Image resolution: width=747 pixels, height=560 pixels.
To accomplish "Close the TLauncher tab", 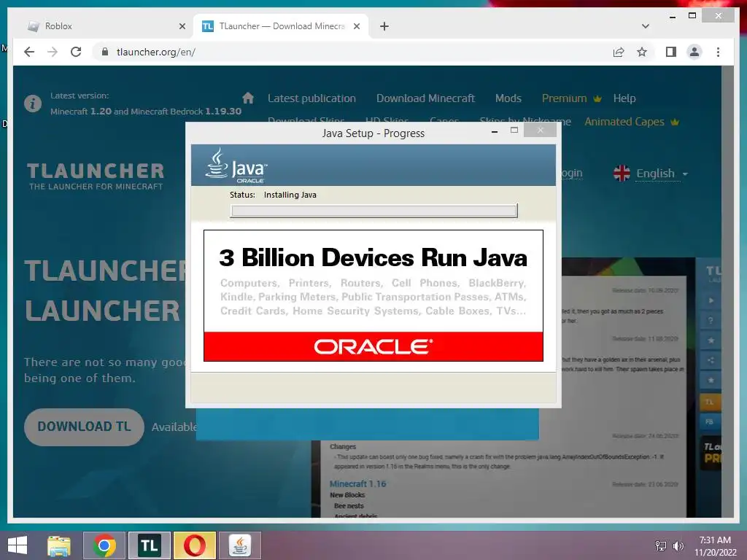I will pyautogui.click(x=356, y=26).
